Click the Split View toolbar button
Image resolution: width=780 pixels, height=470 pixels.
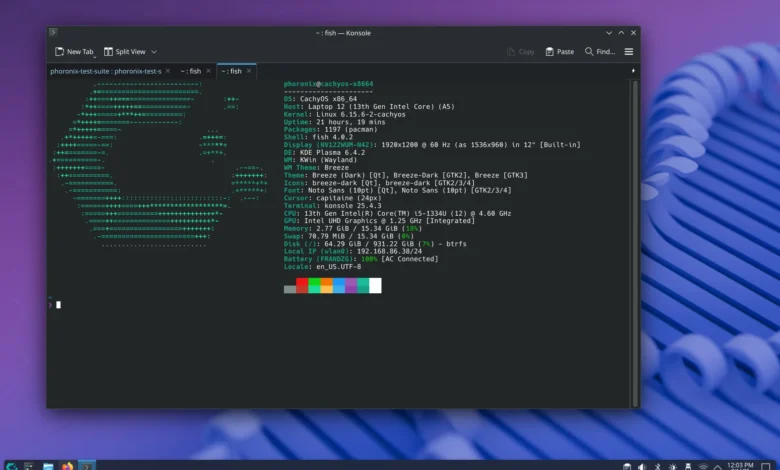pos(125,52)
